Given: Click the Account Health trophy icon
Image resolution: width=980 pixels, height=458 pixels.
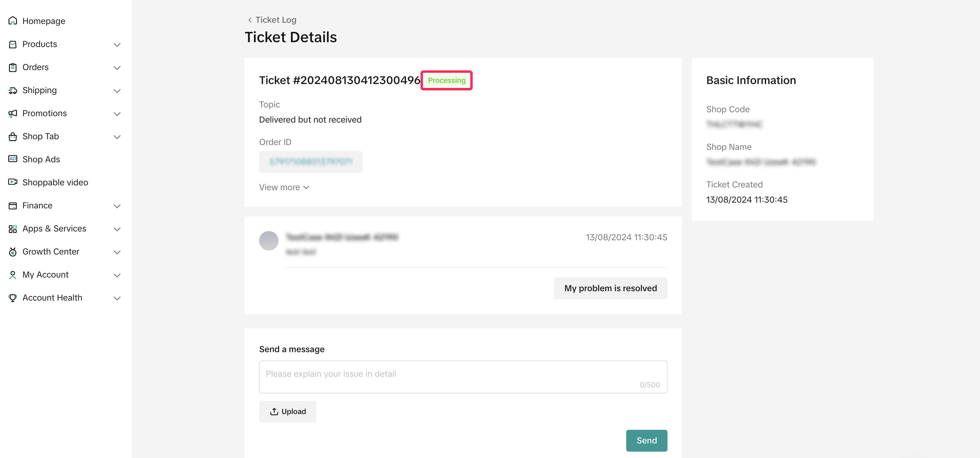Looking at the screenshot, I should pyautogui.click(x=12, y=298).
